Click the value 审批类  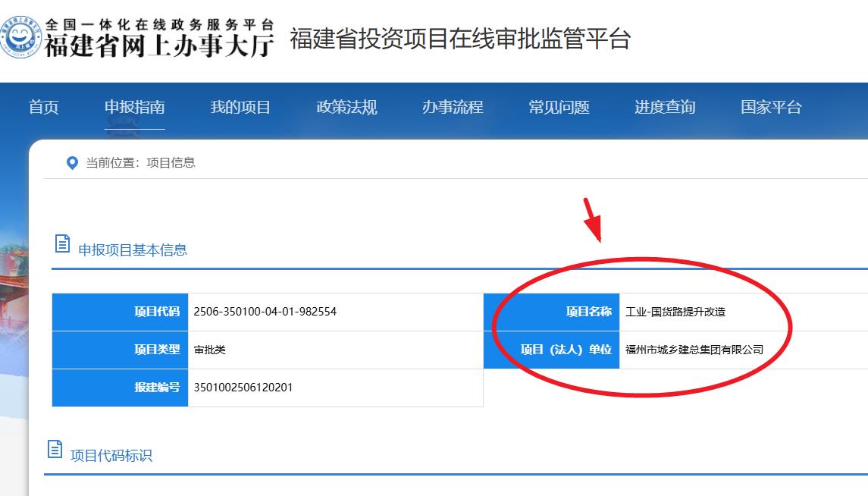point(210,350)
